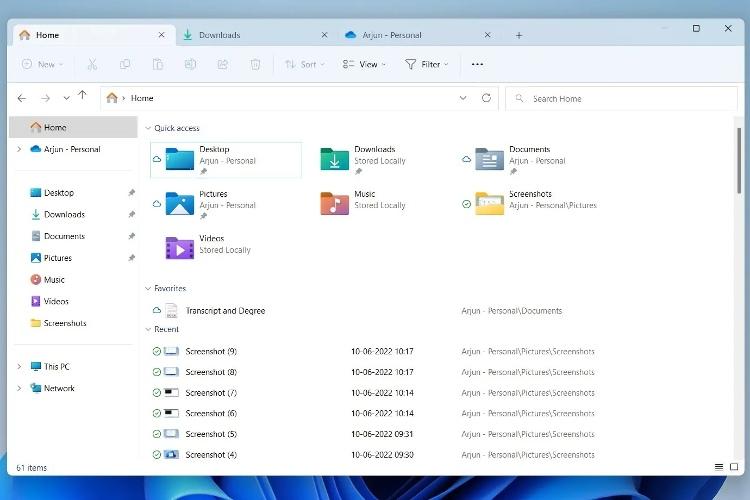Image resolution: width=750 pixels, height=500 pixels.
Task: Select Downloads in the navigation pane
Action: click(x=74, y=214)
